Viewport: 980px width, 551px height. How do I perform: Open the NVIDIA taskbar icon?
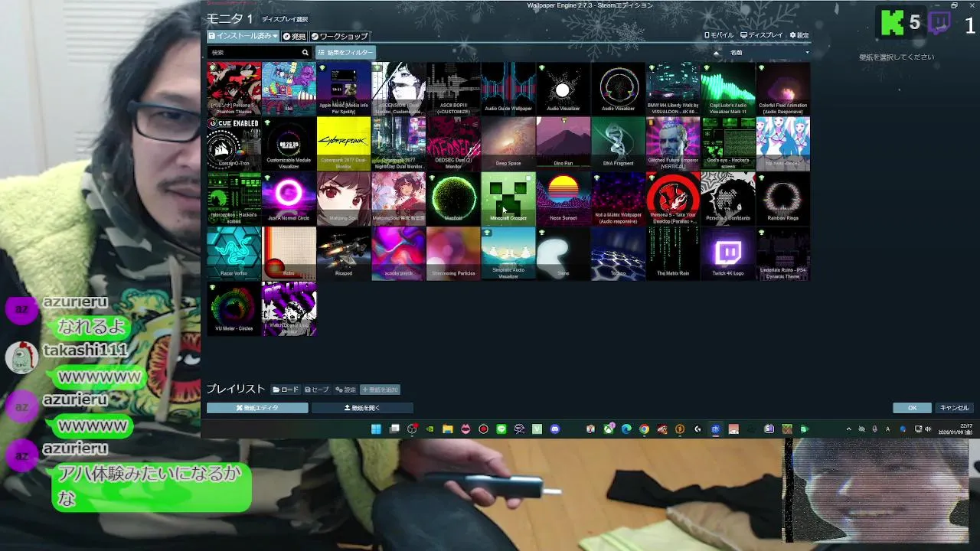click(x=430, y=429)
